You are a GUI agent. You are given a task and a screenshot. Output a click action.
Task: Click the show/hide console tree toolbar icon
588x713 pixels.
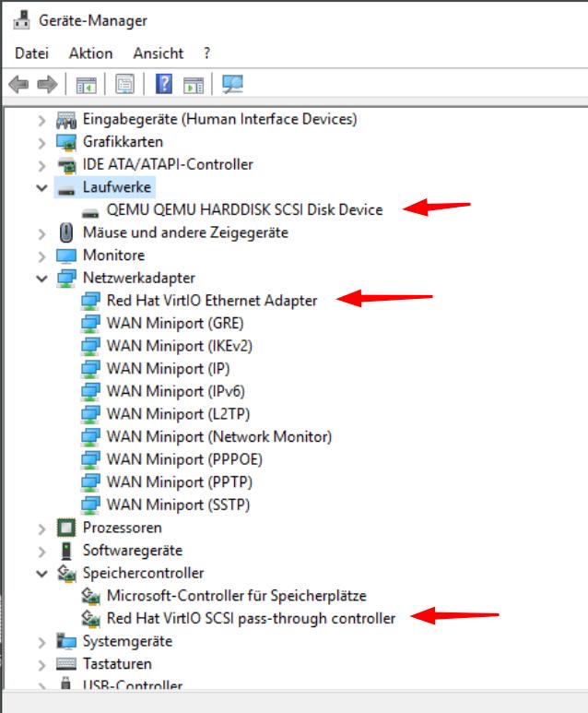coord(86,85)
